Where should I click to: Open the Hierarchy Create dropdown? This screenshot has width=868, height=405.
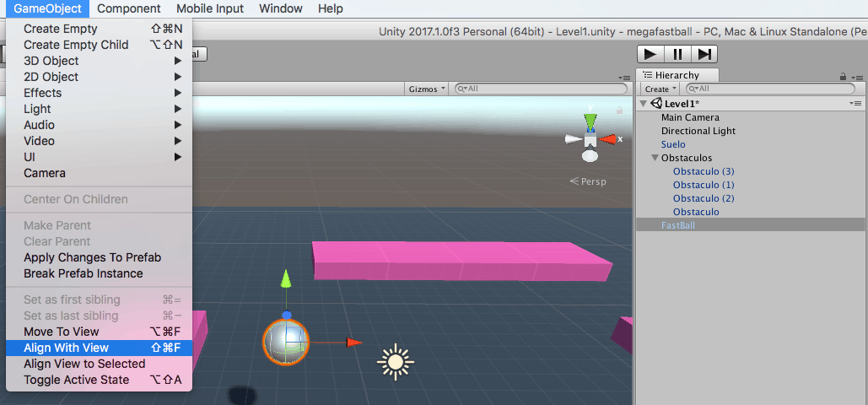coord(661,89)
